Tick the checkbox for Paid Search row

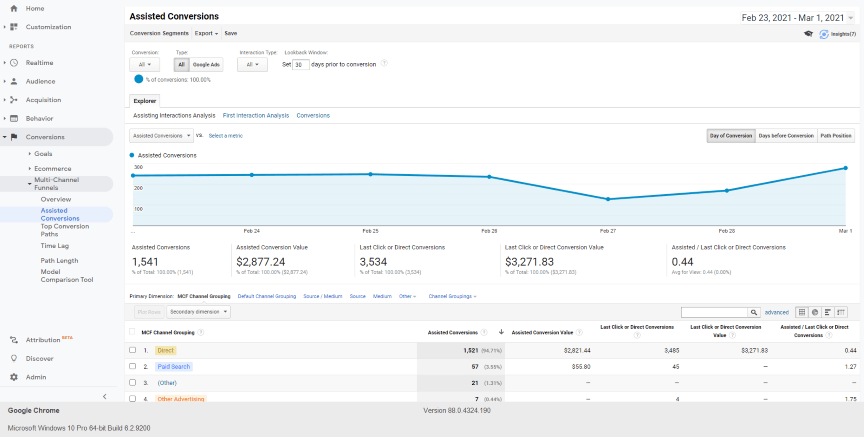coord(132,366)
